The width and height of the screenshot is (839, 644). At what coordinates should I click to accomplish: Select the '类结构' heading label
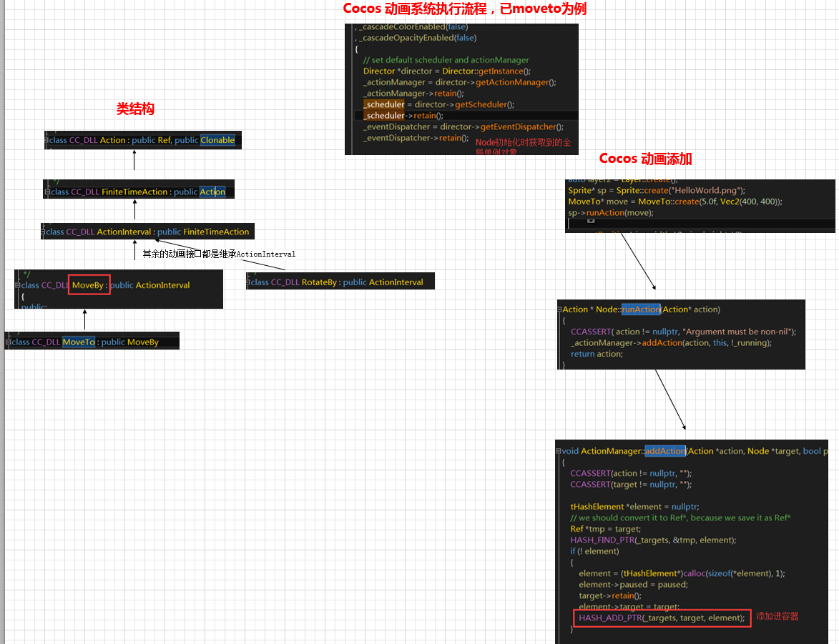pyautogui.click(x=135, y=109)
